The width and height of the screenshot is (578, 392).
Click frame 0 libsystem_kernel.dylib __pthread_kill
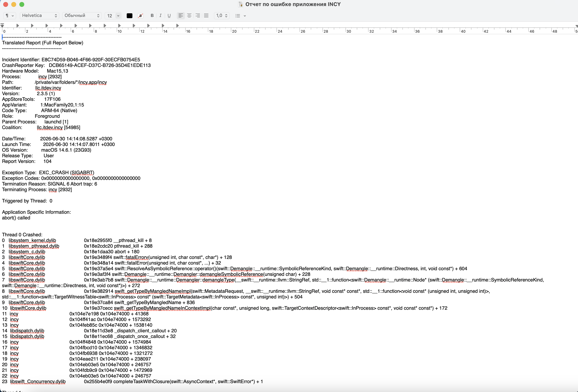pyautogui.click(x=77, y=241)
